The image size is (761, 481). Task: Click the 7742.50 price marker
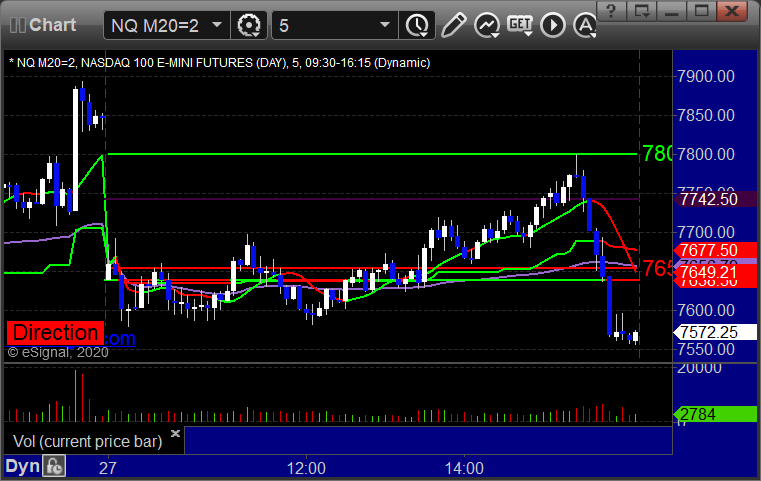[715, 199]
